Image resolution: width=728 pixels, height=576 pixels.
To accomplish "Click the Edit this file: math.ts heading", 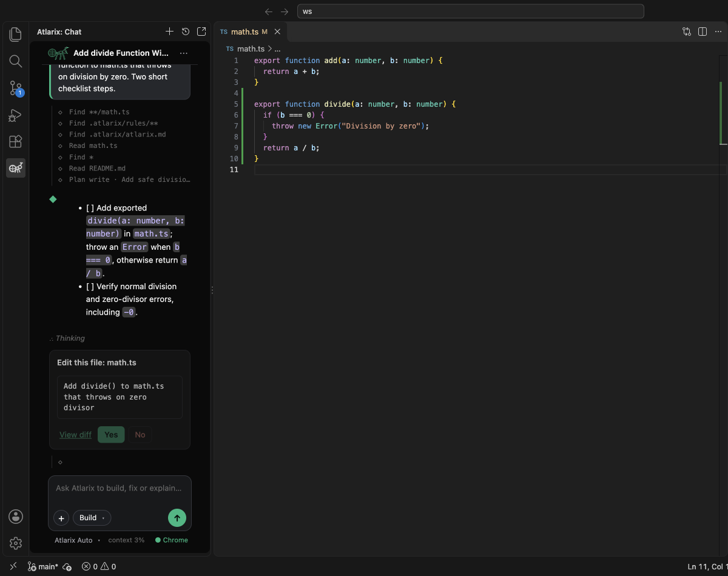I will 96,363.
